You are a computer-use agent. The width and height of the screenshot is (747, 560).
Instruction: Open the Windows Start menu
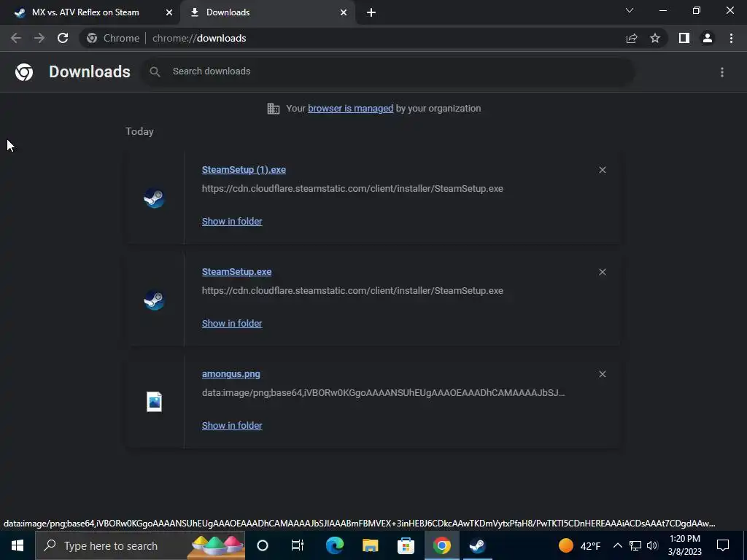tap(18, 545)
